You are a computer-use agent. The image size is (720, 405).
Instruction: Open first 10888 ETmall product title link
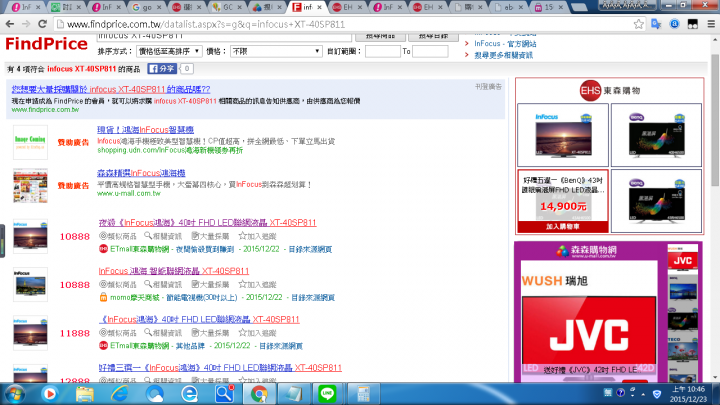[208, 223]
